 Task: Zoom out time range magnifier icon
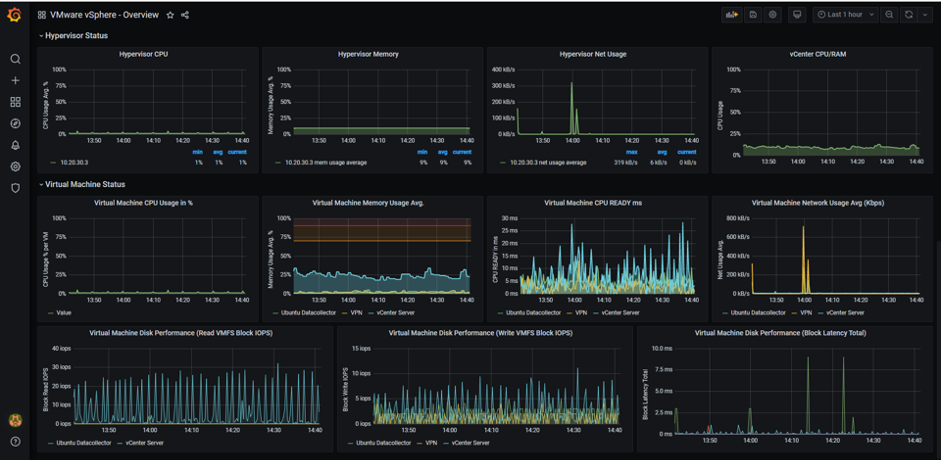click(889, 15)
